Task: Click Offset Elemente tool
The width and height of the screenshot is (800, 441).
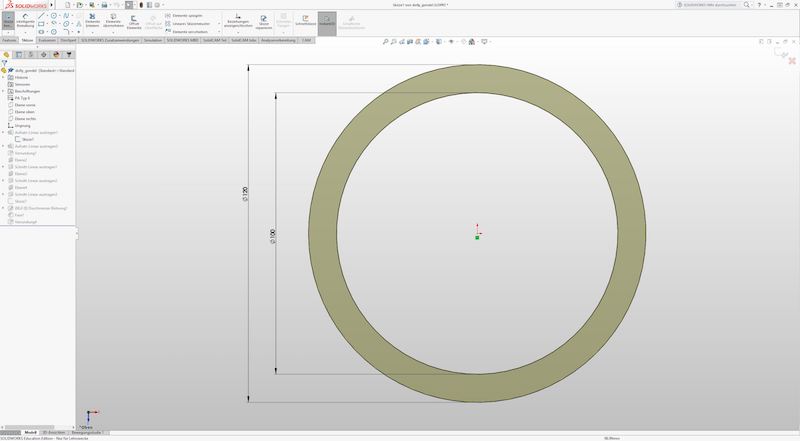Action: pyautogui.click(x=134, y=21)
